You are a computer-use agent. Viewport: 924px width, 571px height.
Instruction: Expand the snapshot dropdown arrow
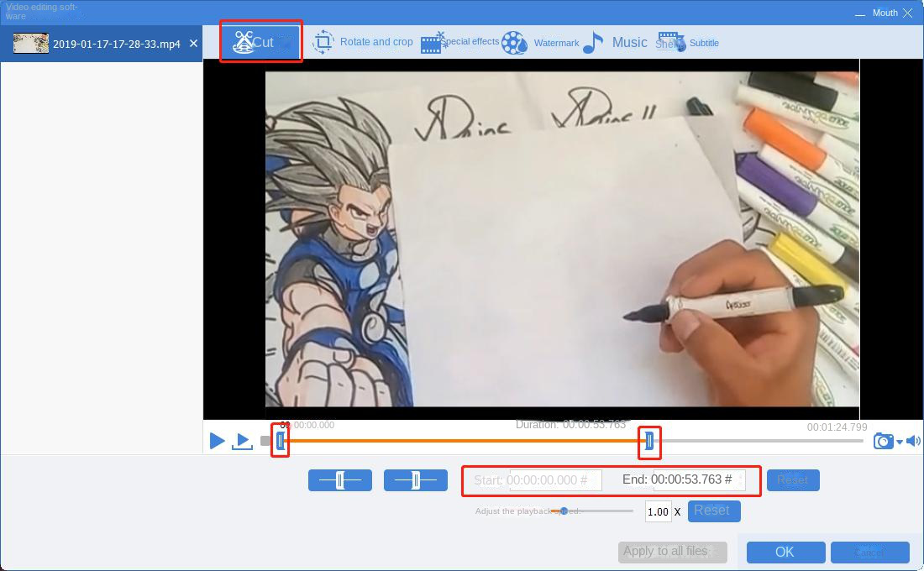[900, 442]
